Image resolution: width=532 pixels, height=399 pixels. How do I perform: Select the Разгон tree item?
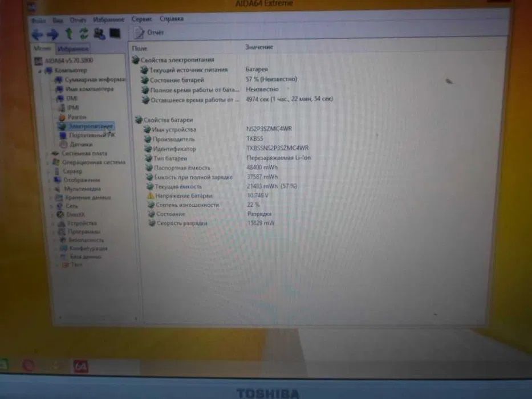point(72,117)
